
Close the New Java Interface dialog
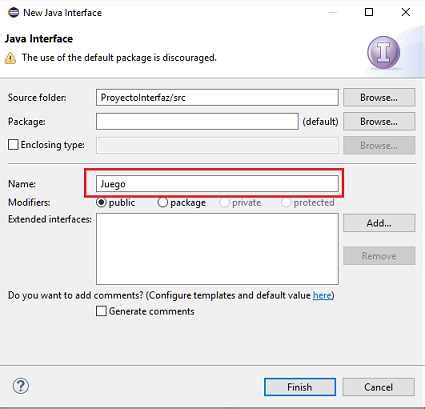tap(406, 12)
